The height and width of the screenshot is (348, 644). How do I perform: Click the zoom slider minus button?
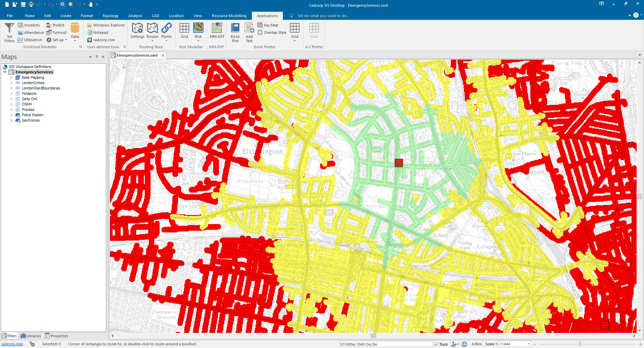coord(535,344)
